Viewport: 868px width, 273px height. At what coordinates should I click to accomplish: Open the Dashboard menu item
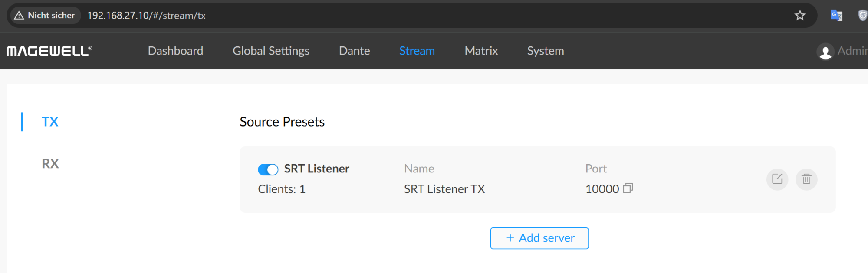pyautogui.click(x=175, y=51)
